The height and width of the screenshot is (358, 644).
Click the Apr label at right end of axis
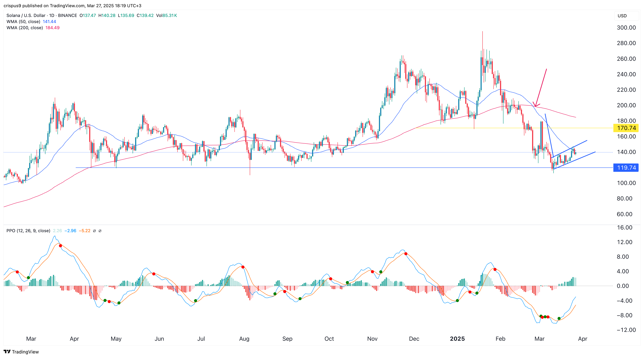(x=583, y=339)
